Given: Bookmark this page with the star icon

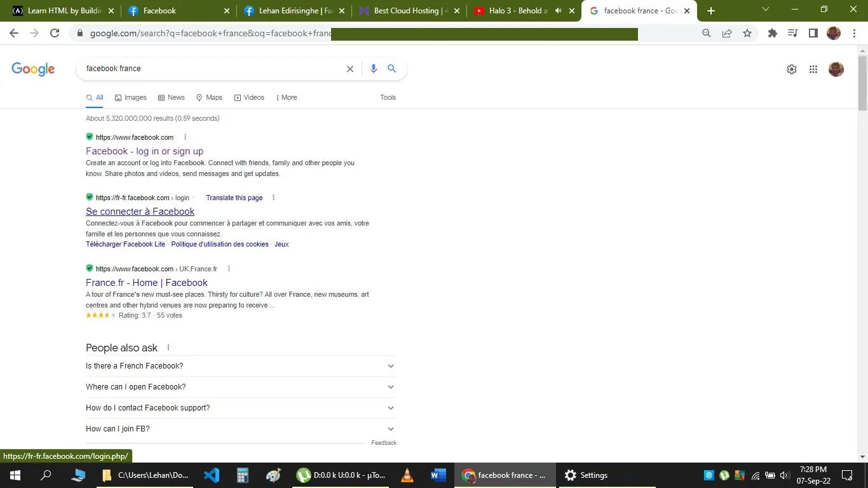Looking at the screenshot, I should (x=747, y=33).
